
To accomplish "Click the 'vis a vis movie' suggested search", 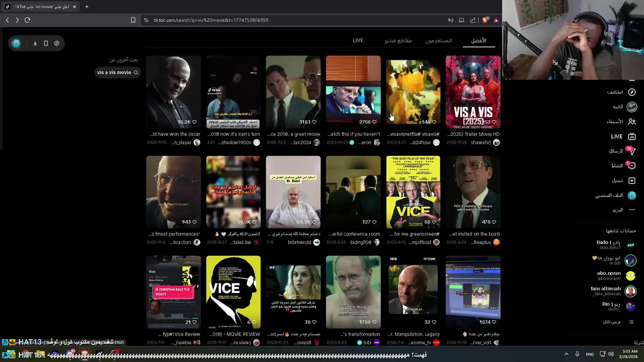I will [x=118, y=72].
